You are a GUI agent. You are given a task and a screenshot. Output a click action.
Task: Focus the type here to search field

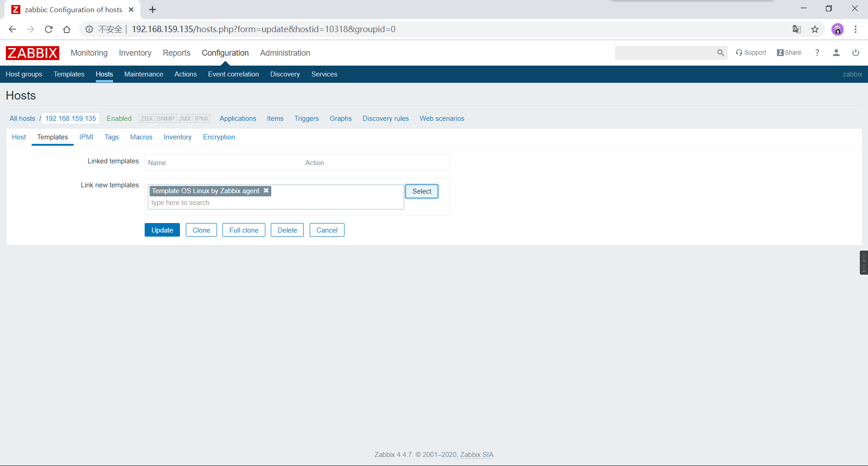click(x=276, y=203)
